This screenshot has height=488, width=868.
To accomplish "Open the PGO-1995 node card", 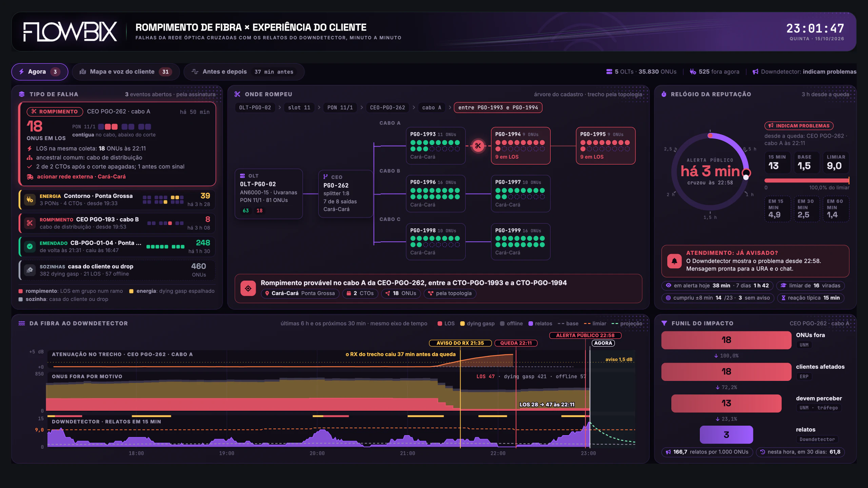I will click(x=606, y=146).
